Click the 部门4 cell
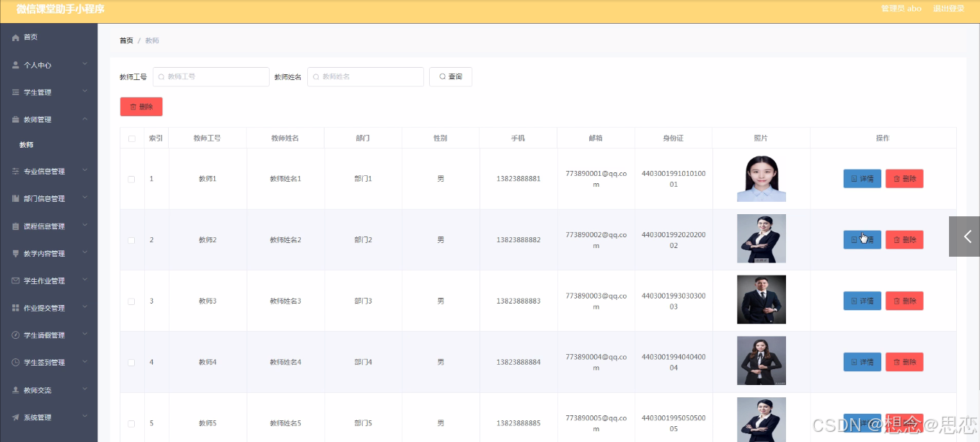 [363, 362]
